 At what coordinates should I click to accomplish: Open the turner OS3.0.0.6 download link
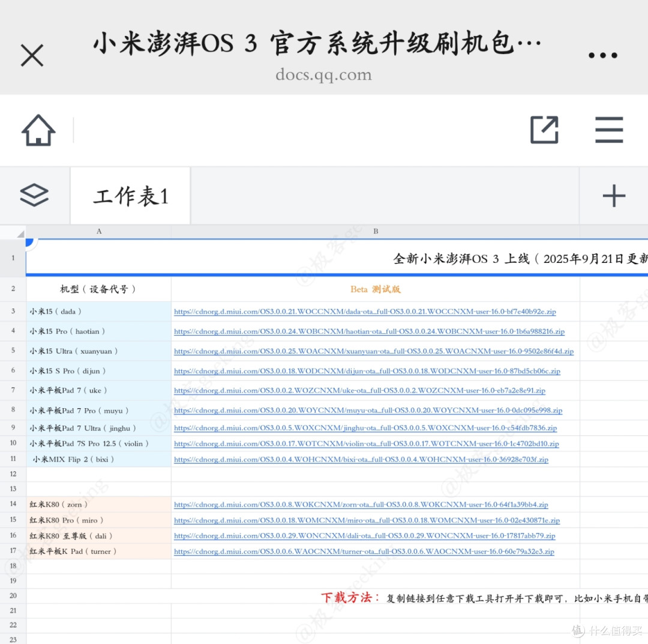coord(364,552)
